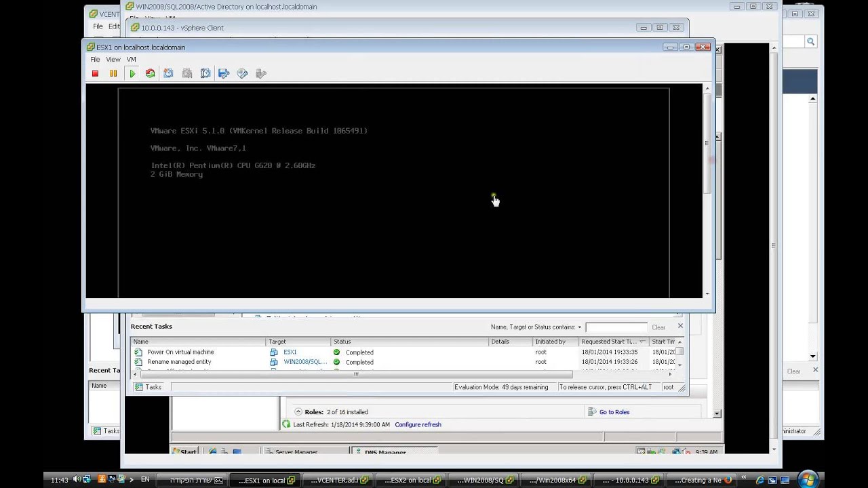868x488 pixels.
Task: Power on the VM with green play icon
Action: (132, 73)
